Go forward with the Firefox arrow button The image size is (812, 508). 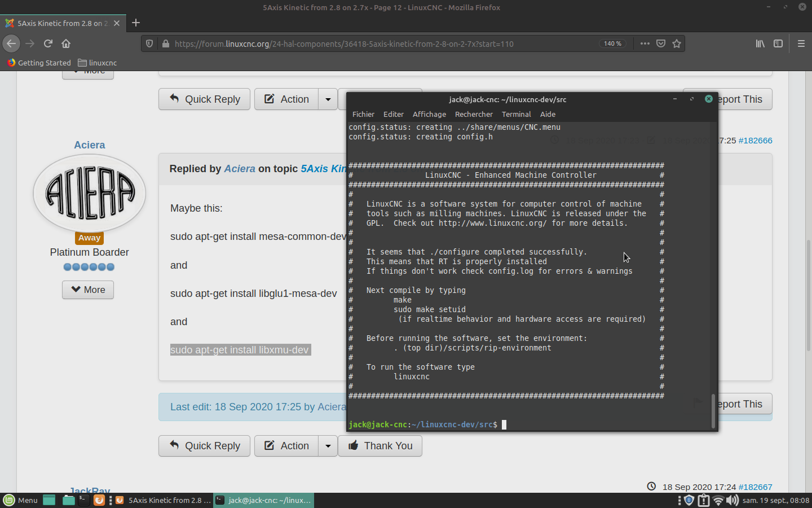tap(30, 43)
